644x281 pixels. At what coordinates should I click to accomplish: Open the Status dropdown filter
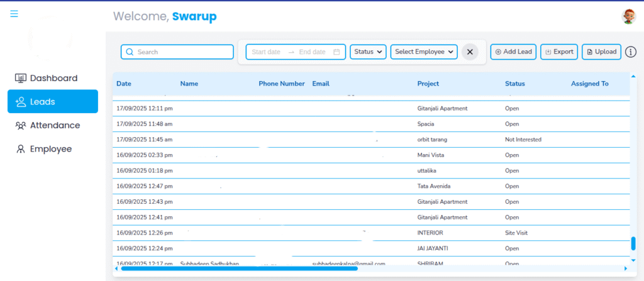368,52
